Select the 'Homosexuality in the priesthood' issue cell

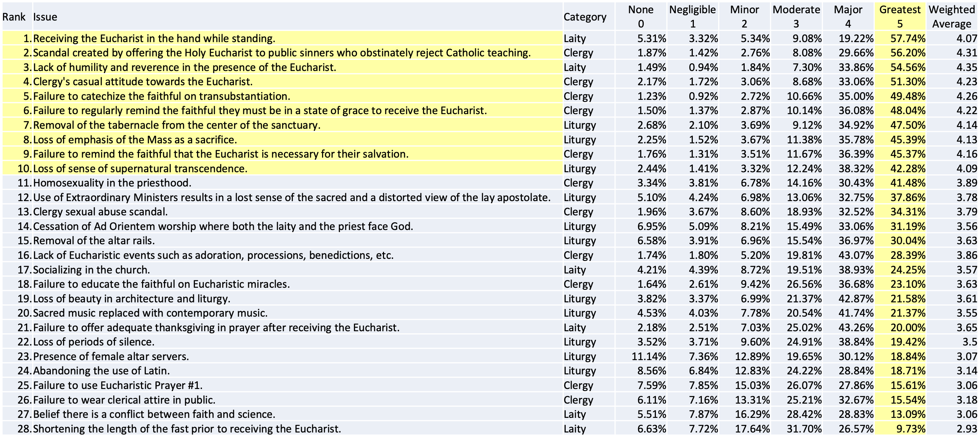112,183
